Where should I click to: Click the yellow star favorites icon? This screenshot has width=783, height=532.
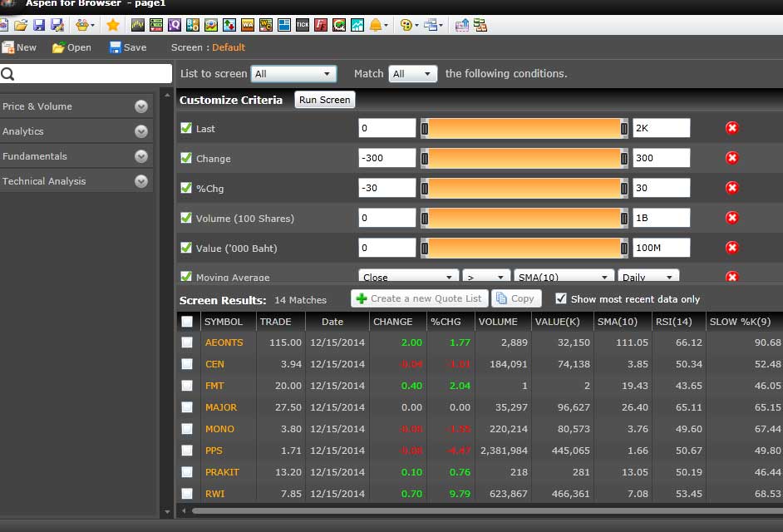113,25
